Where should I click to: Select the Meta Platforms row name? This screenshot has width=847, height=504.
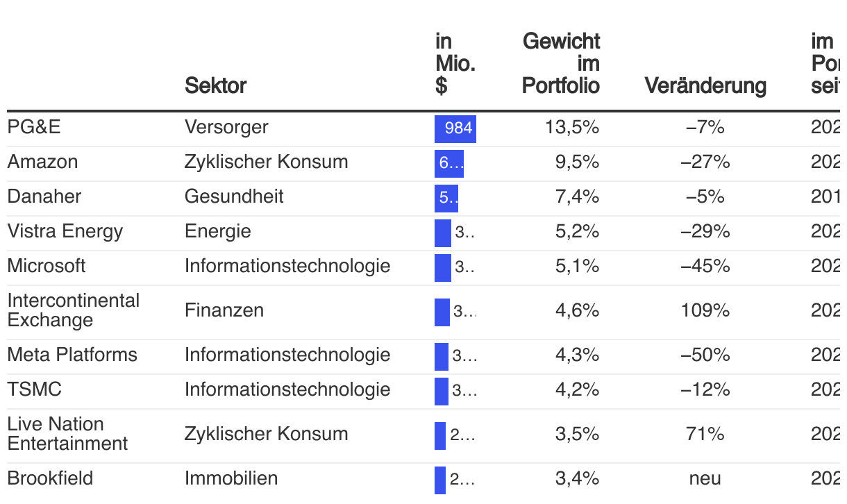coord(72,355)
